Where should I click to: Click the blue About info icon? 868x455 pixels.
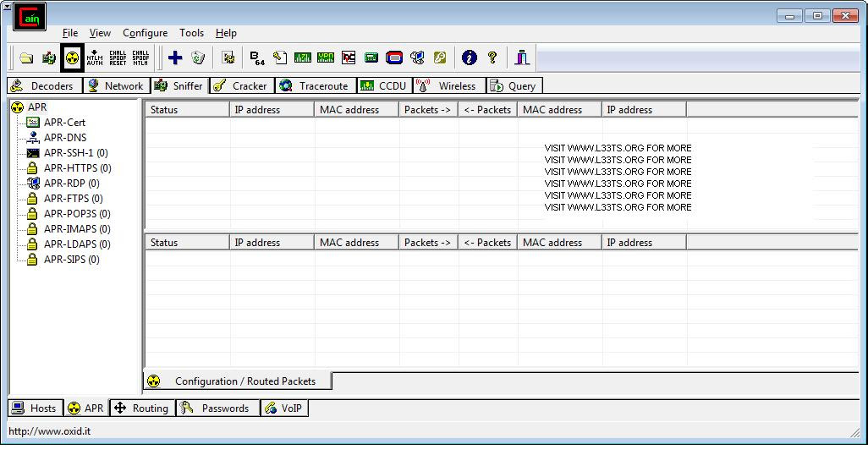coord(470,58)
